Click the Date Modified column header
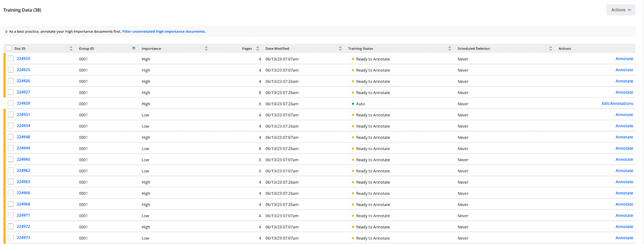The height and width of the screenshot is (244, 644). (x=277, y=49)
